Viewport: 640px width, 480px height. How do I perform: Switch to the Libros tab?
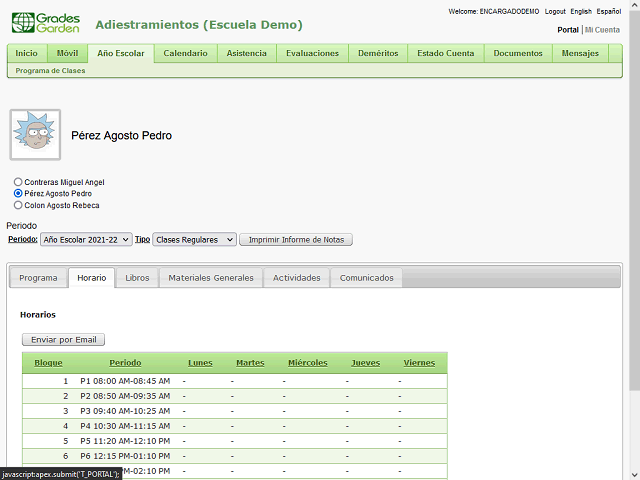point(137,278)
